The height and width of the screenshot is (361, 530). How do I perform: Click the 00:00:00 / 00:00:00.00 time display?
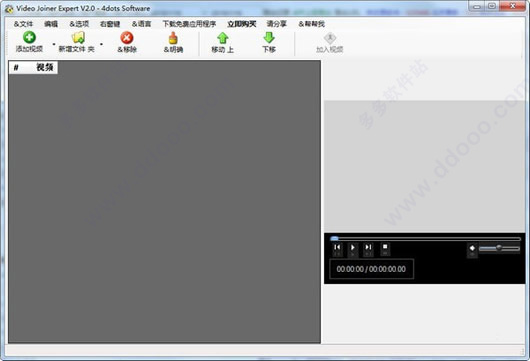[x=371, y=269]
